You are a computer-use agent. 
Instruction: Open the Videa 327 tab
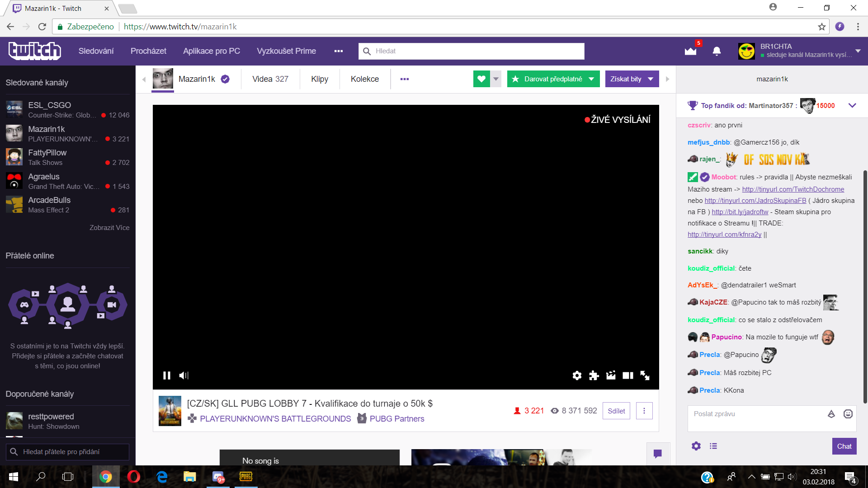click(270, 79)
